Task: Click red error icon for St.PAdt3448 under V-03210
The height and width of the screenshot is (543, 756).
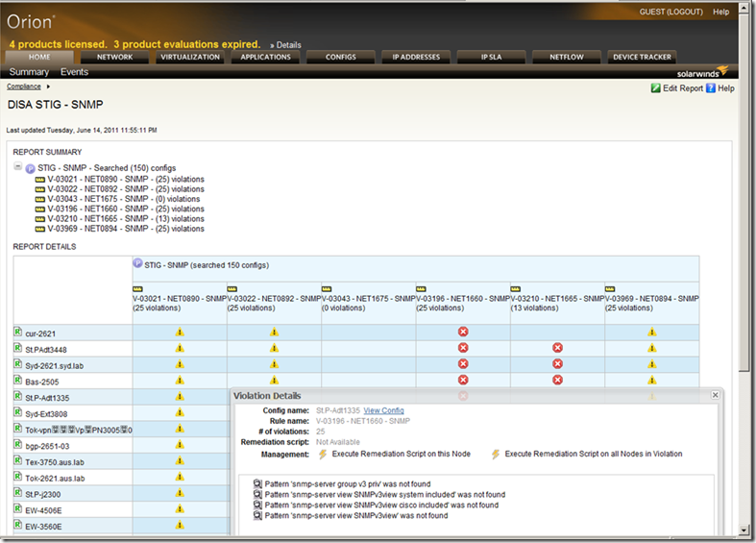Action: pos(558,348)
